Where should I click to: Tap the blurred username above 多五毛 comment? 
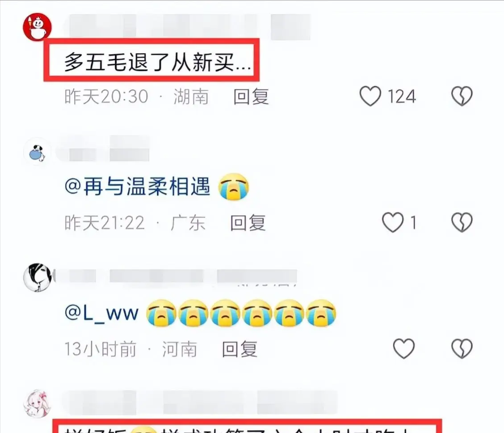pos(189,26)
